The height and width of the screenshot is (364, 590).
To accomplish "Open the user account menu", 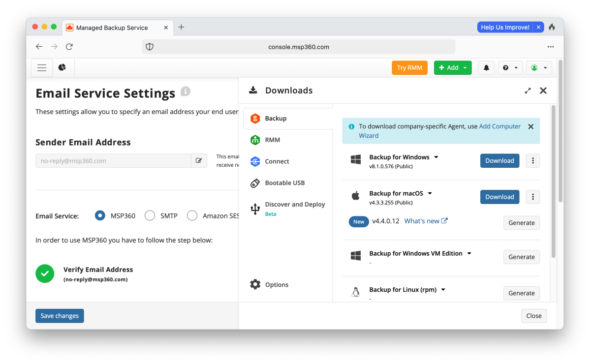I will pos(539,68).
